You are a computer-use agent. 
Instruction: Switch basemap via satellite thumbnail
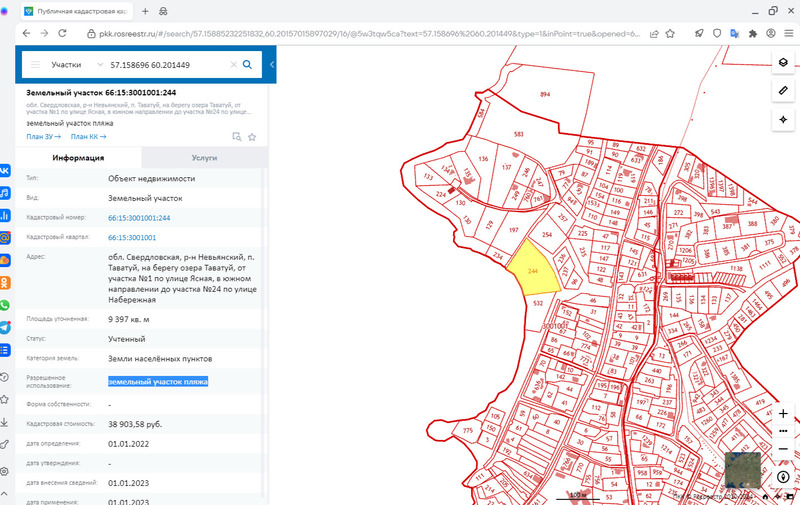coord(742,470)
